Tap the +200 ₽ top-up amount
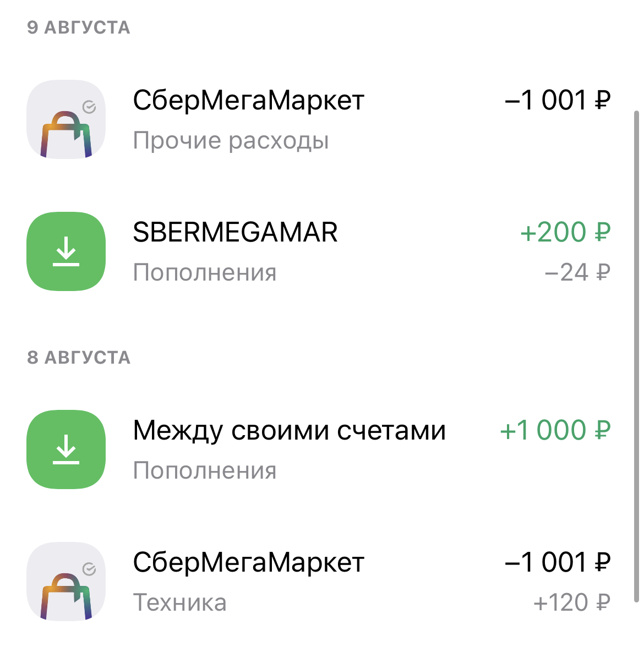644x647 pixels. click(566, 232)
